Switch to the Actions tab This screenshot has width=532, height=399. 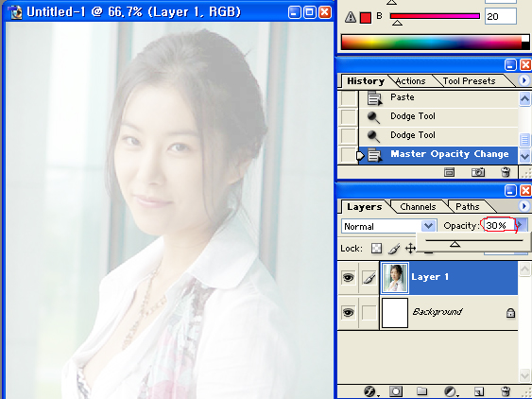(410, 81)
